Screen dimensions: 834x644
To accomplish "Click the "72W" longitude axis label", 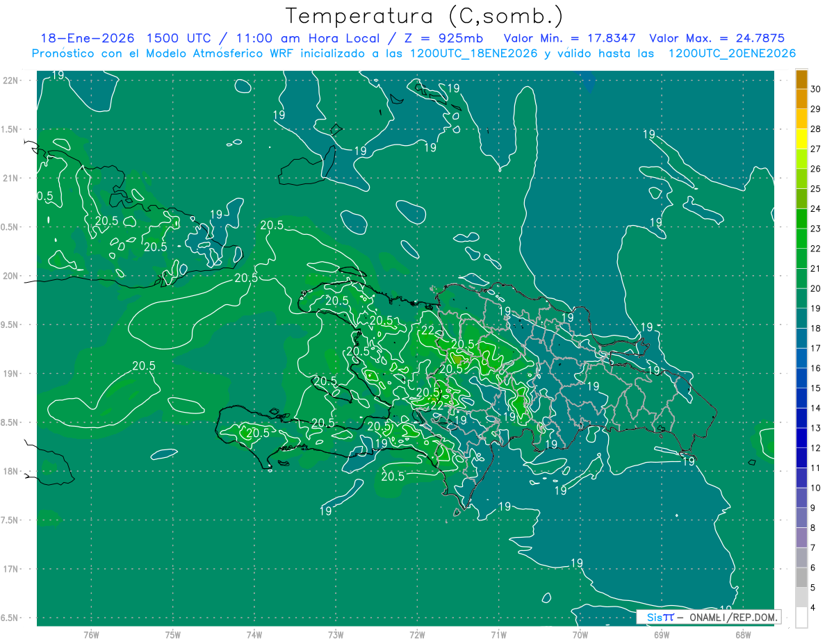I will (418, 635).
